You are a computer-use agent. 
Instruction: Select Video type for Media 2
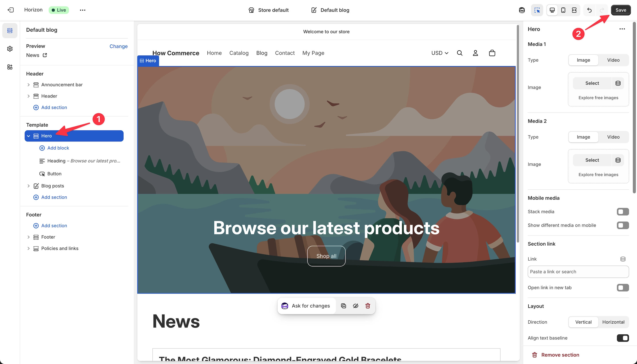click(613, 137)
